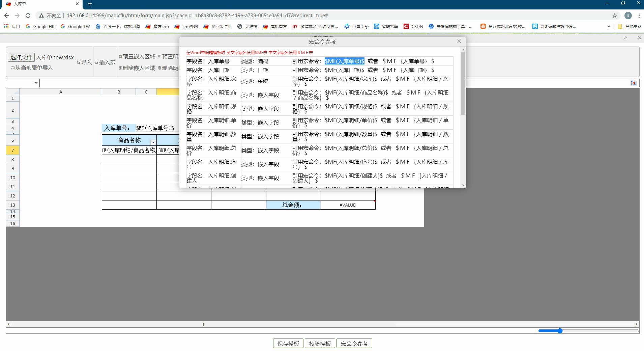644x351 pixels.
Task: Open the CSDN bookmark
Action: click(413, 26)
